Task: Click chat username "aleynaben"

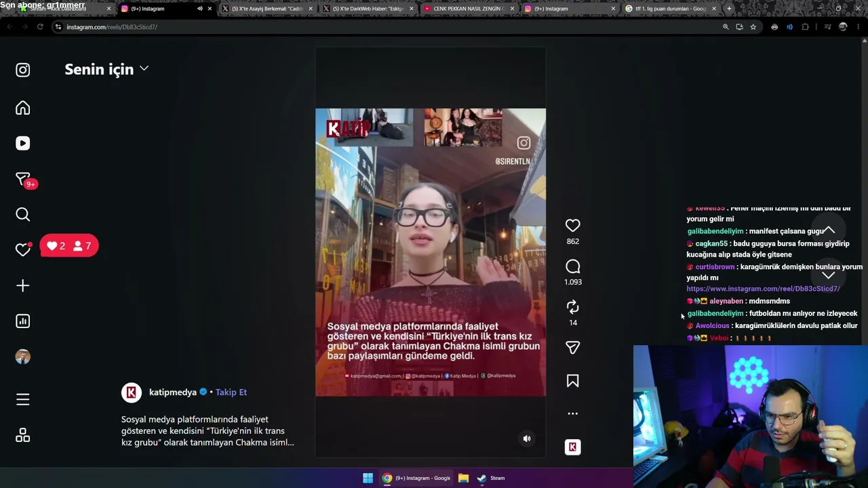Action: click(x=726, y=301)
